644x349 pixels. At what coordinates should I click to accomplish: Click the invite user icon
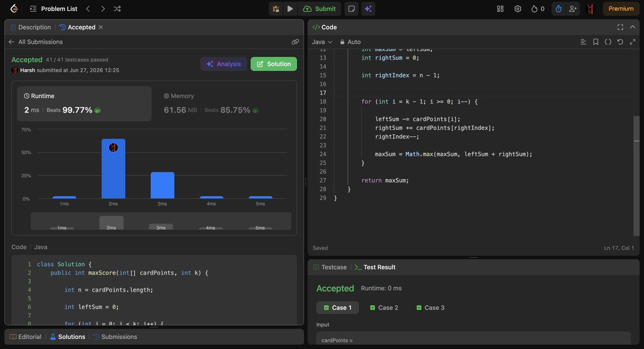573,9
